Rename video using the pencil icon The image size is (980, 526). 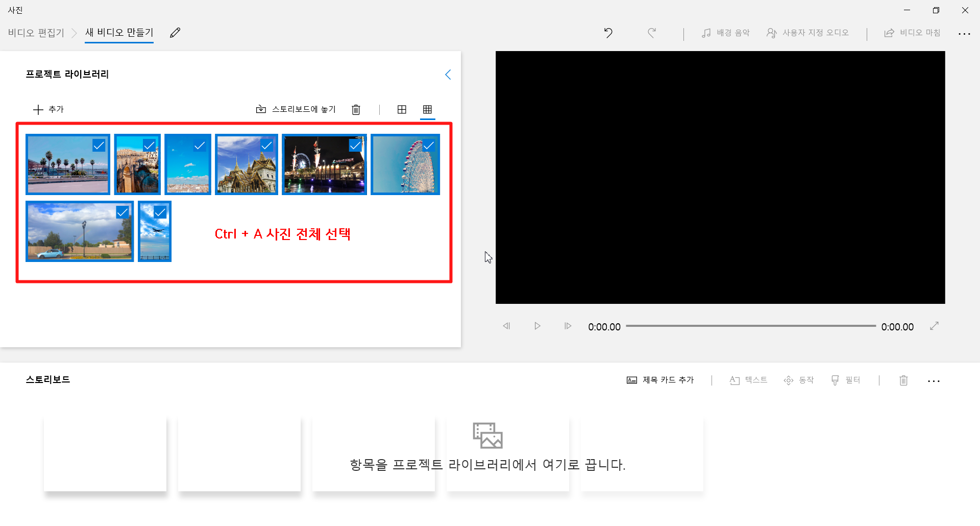pos(175,33)
